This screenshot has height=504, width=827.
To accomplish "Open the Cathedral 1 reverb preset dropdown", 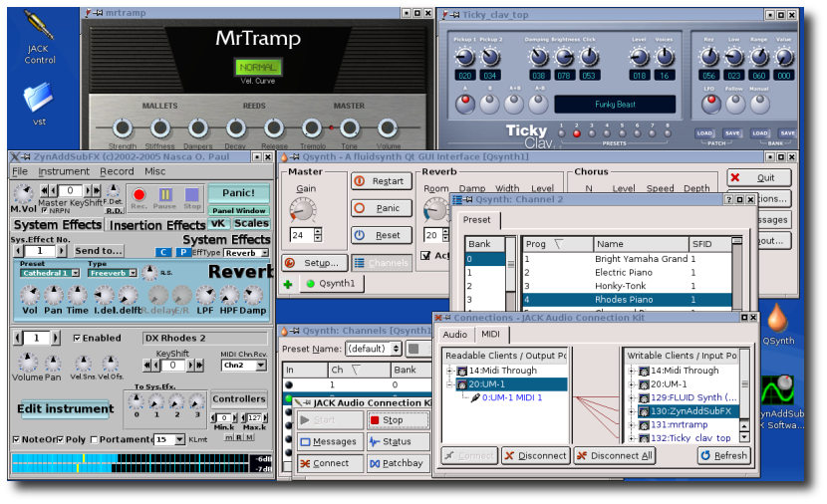I will point(47,273).
